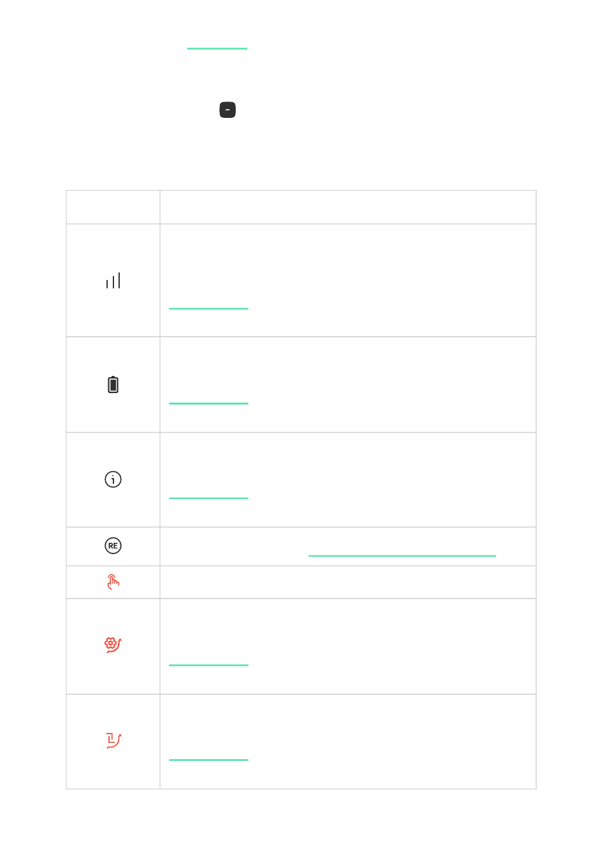Screen dimensions: 602x868
Task: Click the blank area left of the RE row link
Action: tap(234, 547)
